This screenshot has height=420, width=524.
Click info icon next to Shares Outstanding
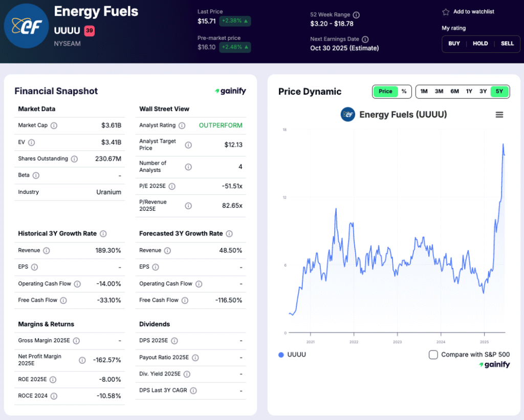pos(74,159)
